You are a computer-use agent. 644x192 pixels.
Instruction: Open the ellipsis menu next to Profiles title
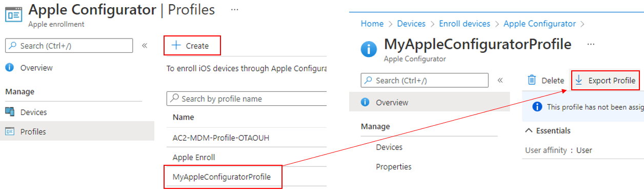point(234,10)
